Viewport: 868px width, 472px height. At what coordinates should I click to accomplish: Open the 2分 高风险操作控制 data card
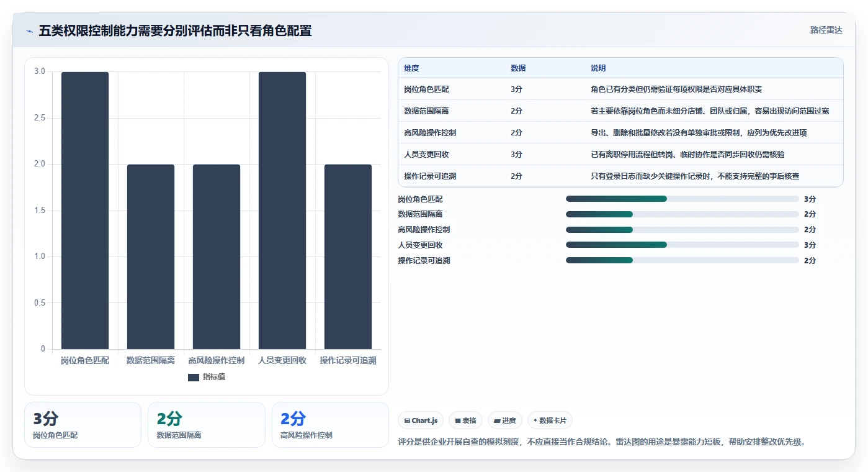(x=330, y=425)
